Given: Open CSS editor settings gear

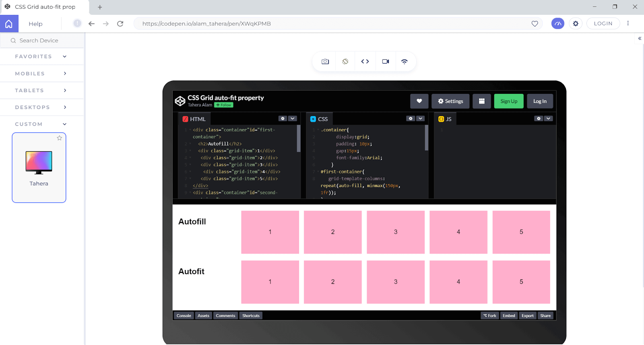Looking at the screenshot, I should [411, 118].
